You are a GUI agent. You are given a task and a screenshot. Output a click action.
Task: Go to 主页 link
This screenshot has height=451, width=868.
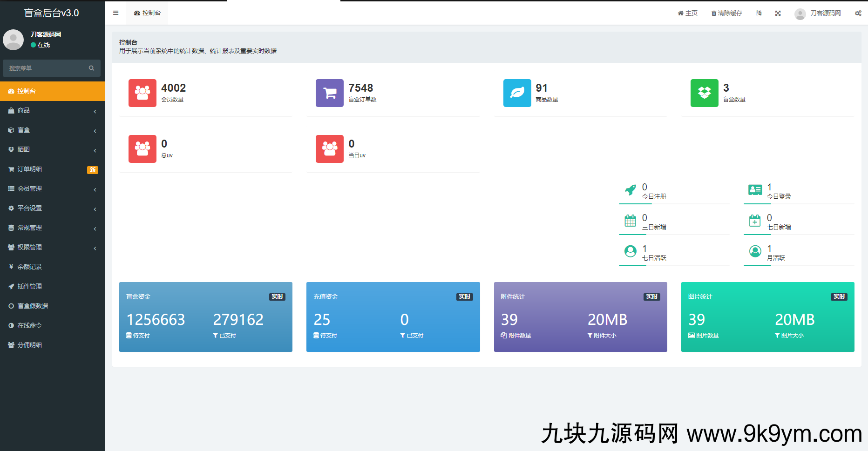pyautogui.click(x=687, y=13)
